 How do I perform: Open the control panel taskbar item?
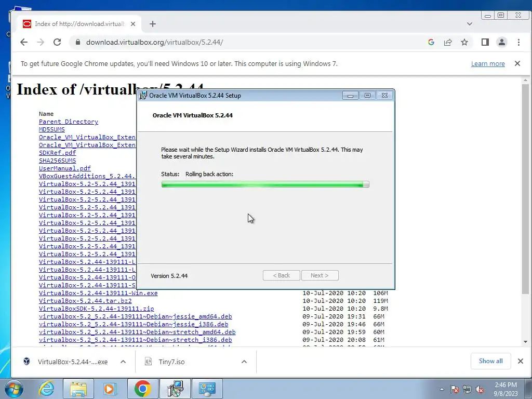coord(207,389)
